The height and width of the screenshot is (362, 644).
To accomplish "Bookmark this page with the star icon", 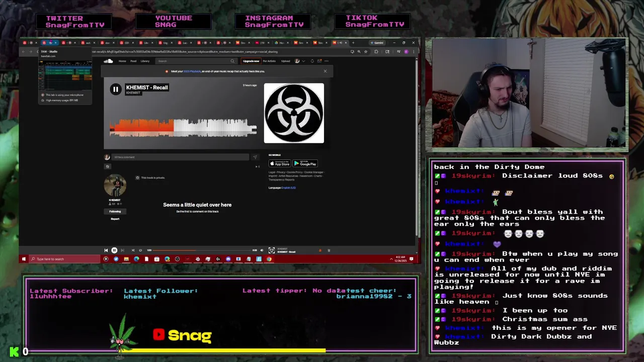I will [x=366, y=51].
